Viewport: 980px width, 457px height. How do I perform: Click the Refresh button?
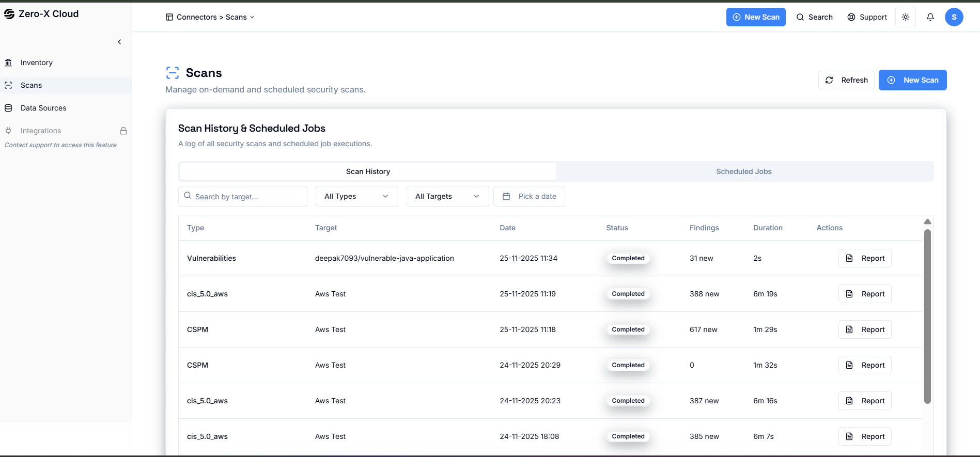[846, 80]
